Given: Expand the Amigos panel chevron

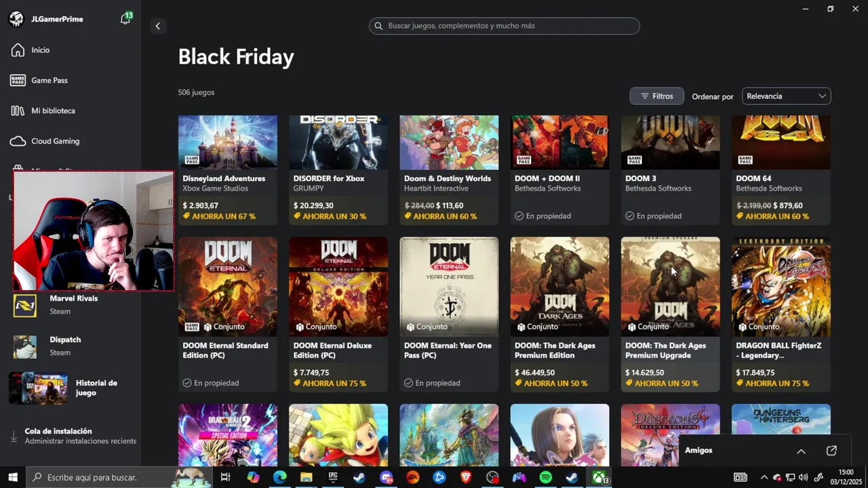Looking at the screenshot, I should click(801, 451).
